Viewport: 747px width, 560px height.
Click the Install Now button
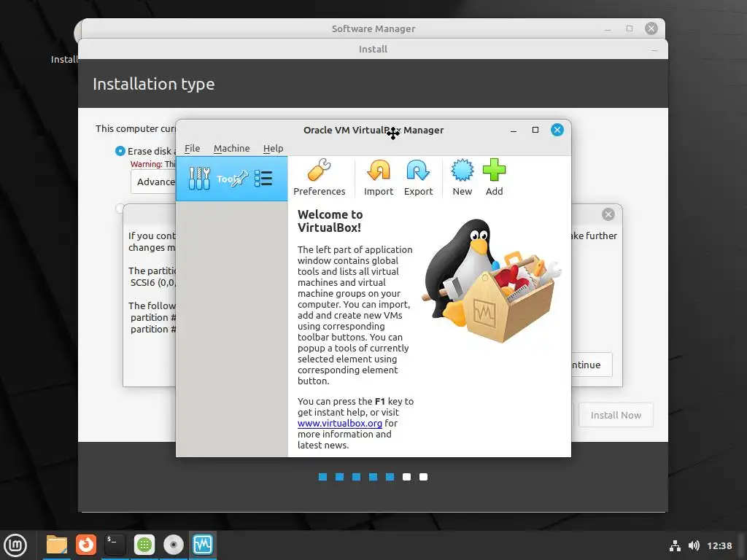(616, 415)
